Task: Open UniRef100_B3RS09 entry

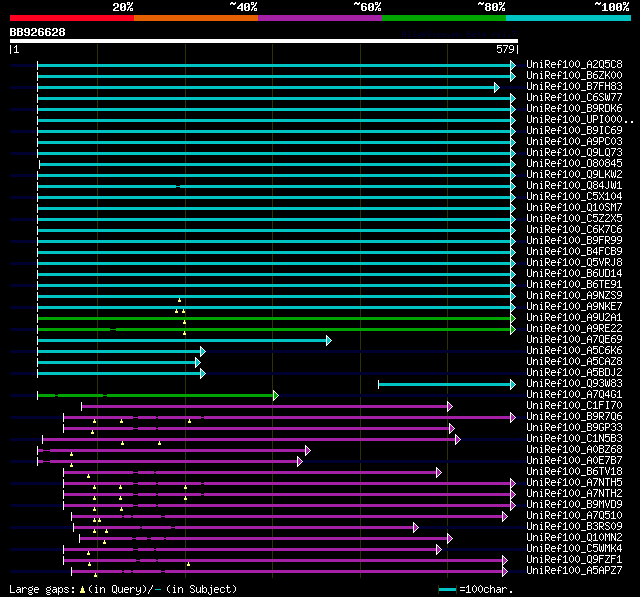Action: 574,527
